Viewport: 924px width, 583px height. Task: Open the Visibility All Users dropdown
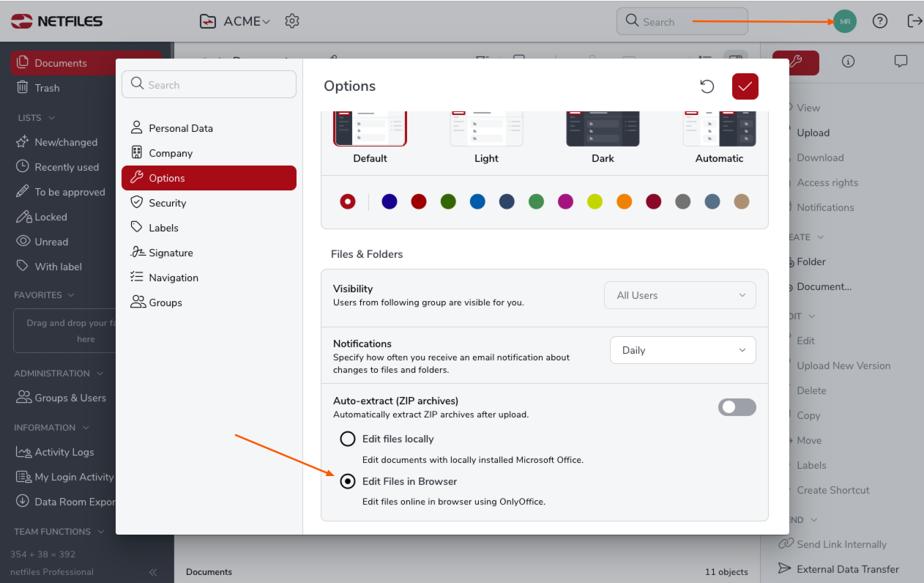679,295
